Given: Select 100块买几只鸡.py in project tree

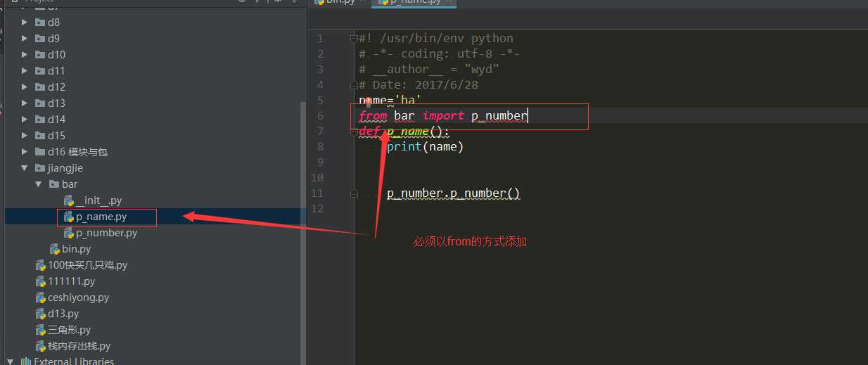Looking at the screenshot, I should tap(87, 265).
